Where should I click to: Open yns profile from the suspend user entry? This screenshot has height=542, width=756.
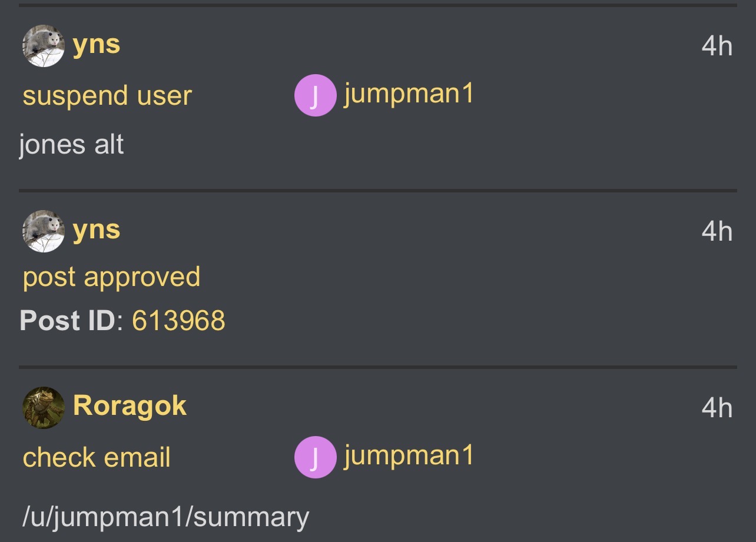click(97, 45)
